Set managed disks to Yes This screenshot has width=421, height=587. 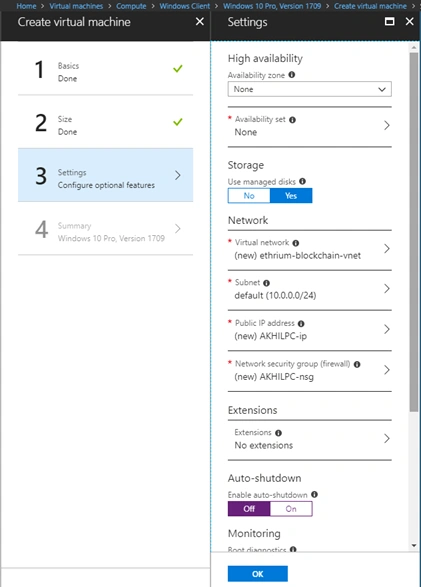291,195
